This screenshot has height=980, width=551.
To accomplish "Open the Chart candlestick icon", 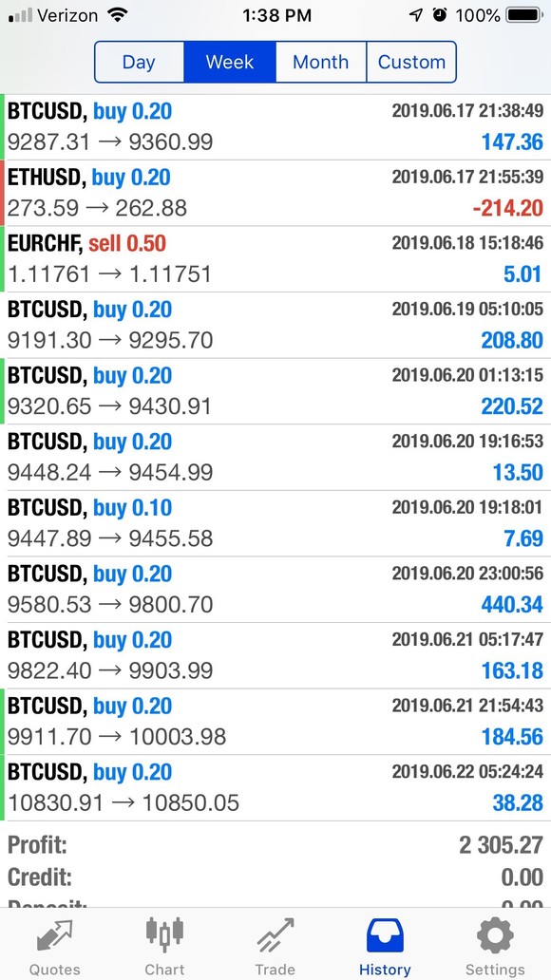I will coord(164,936).
